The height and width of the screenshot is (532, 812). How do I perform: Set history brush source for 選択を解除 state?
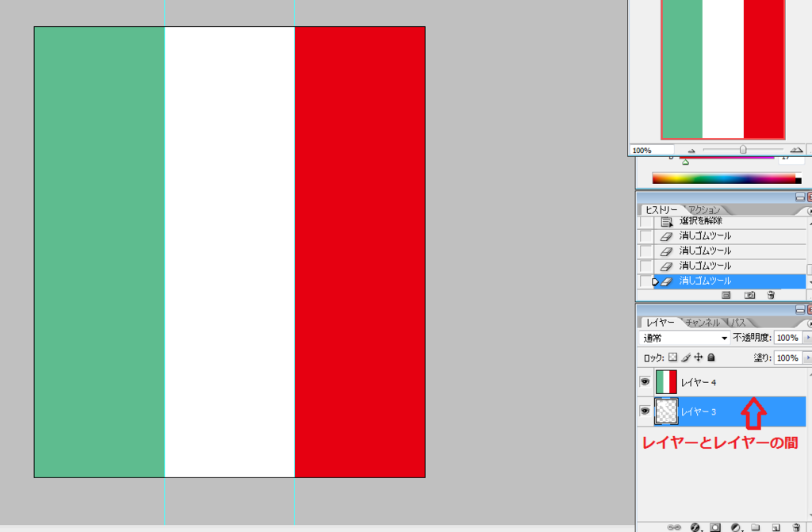(x=645, y=222)
